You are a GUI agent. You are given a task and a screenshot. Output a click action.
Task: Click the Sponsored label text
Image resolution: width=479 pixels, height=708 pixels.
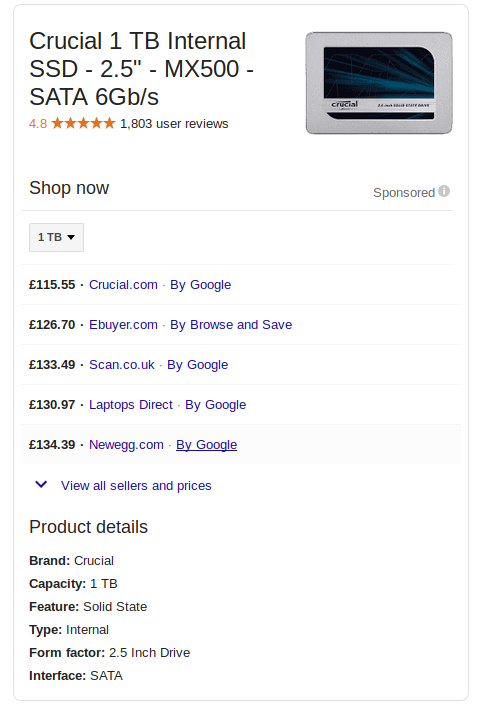point(404,193)
